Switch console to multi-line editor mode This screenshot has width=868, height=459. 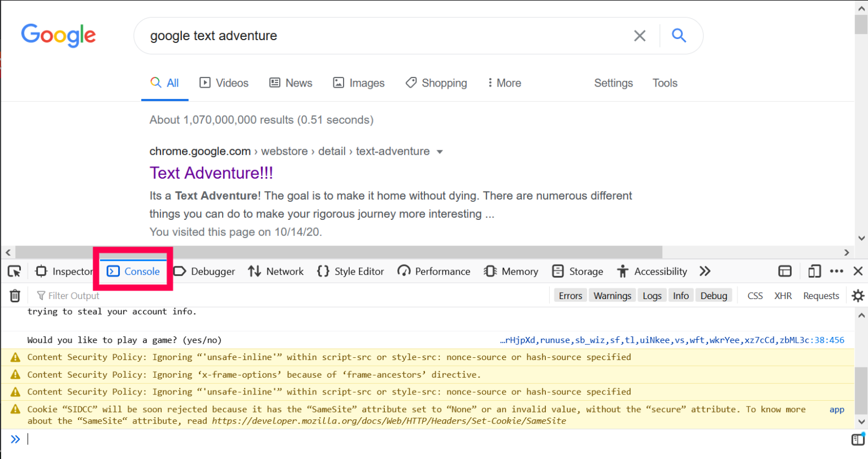click(x=857, y=439)
